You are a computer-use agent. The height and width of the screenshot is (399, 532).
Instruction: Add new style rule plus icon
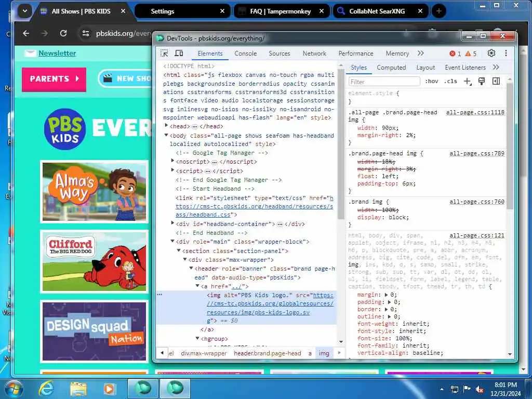468,82
